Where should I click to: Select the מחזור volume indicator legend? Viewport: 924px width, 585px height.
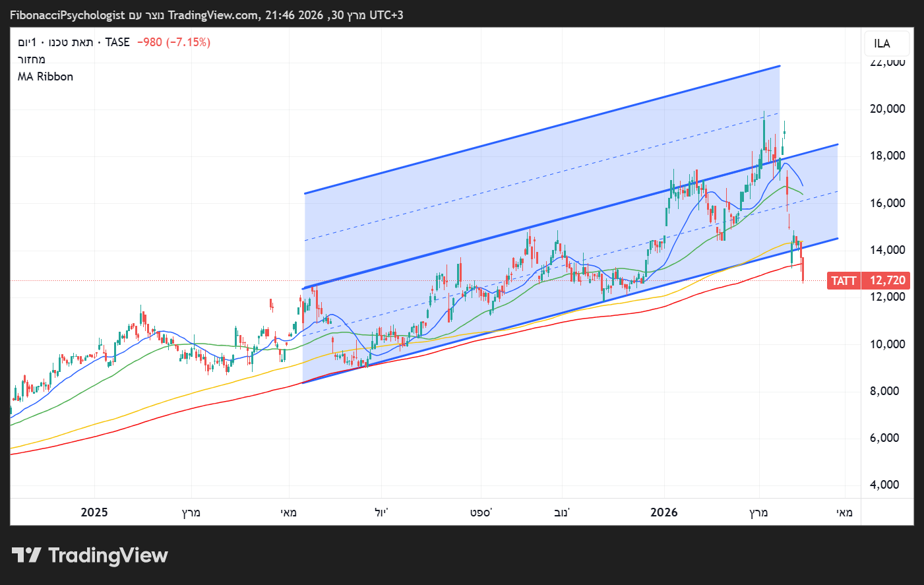coord(32,59)
